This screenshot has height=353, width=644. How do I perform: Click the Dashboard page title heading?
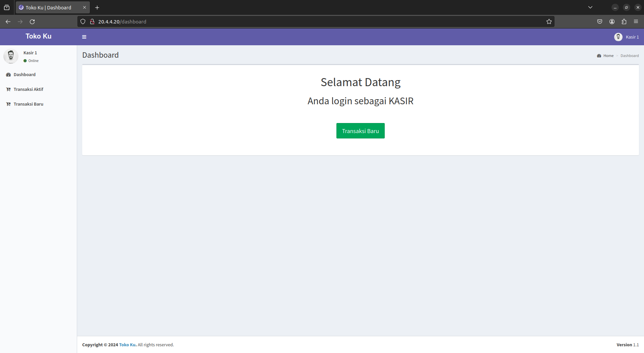point(100,55)
